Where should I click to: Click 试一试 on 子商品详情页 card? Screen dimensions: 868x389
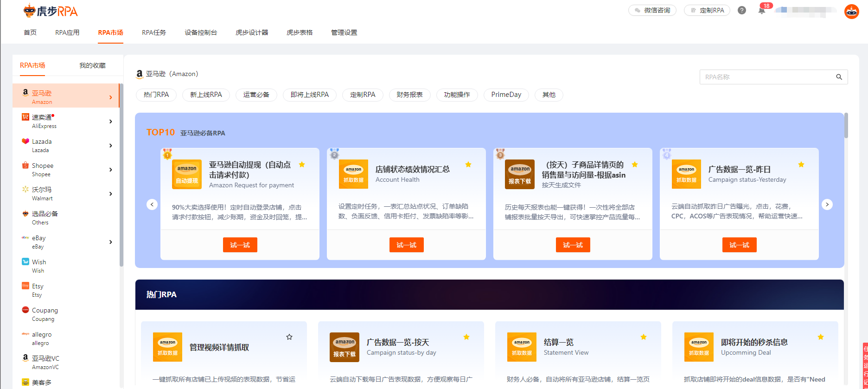573,245
